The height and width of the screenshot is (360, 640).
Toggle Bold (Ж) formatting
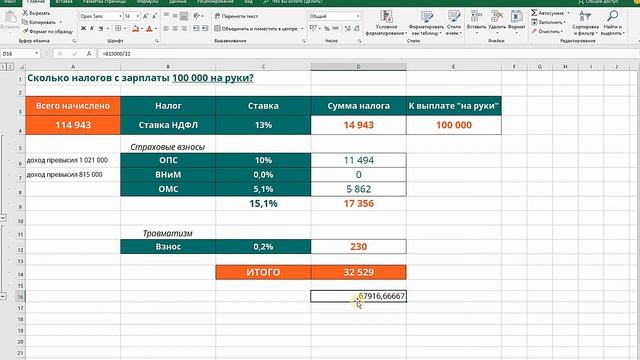pos(83,29)
